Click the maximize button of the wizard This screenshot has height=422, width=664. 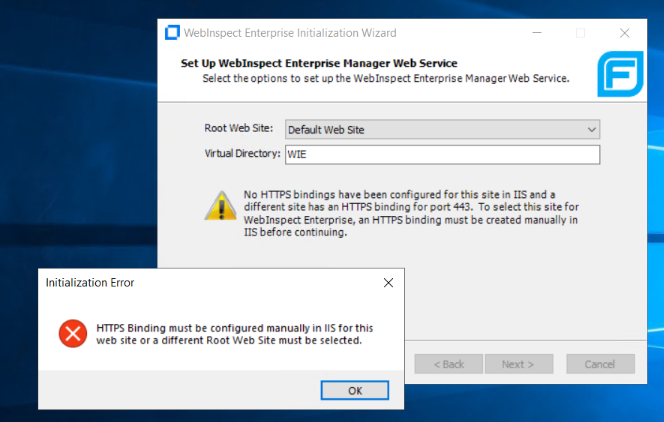click(x=581, y=33)
